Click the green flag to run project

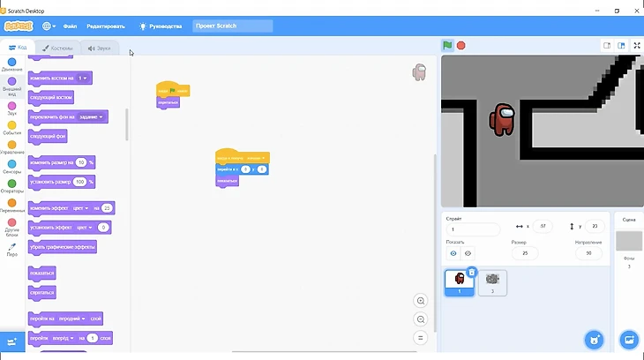click(447, 46)
